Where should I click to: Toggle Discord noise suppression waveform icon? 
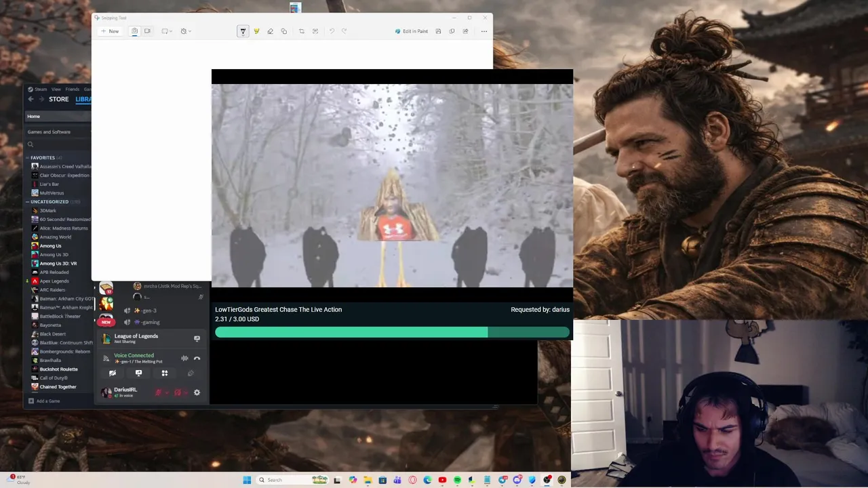[x=184, y=358]
